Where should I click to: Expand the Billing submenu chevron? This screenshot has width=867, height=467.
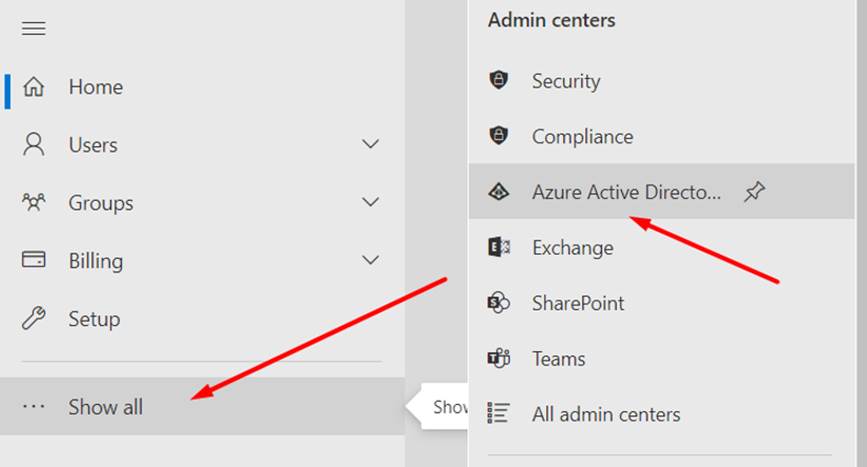click(370, 261)
